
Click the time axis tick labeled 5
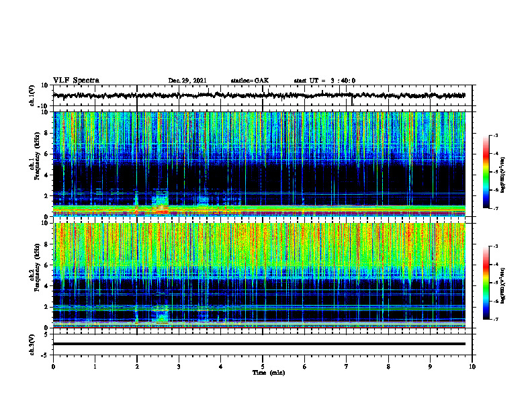point(263,367)
